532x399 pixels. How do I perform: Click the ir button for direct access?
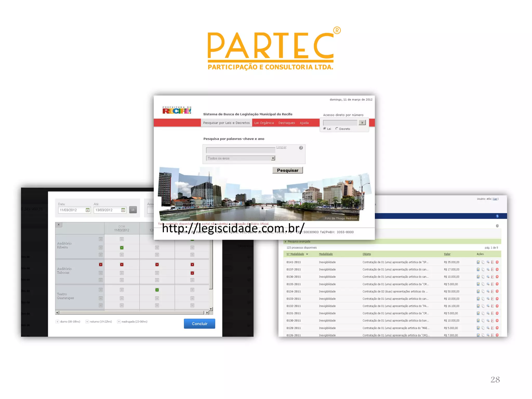[x=362, y=122]
